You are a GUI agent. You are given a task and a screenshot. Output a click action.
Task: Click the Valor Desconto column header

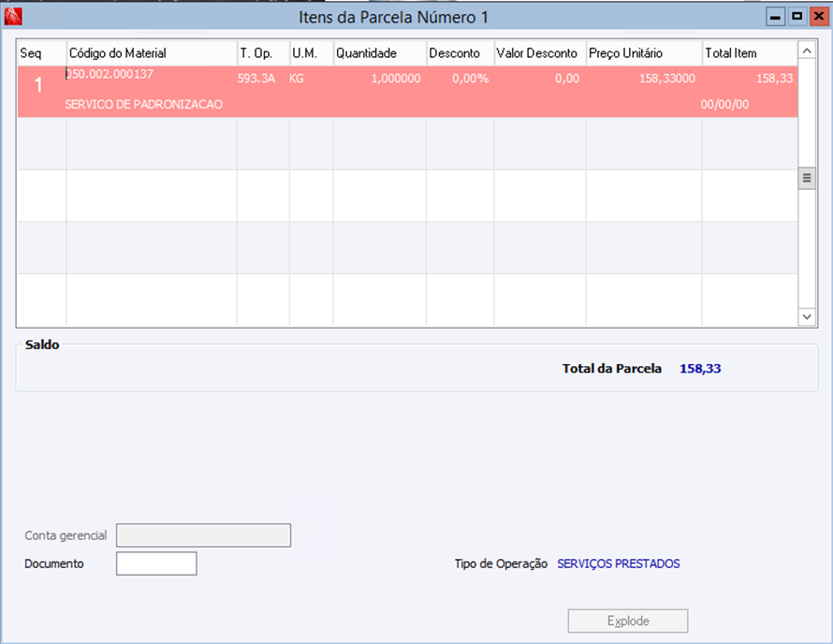pos(540,53)
